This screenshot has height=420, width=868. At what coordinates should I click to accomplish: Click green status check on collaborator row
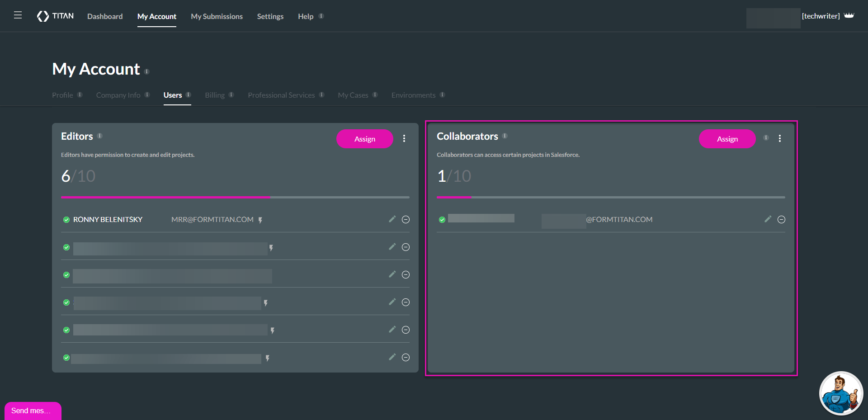tap(442, 220)
